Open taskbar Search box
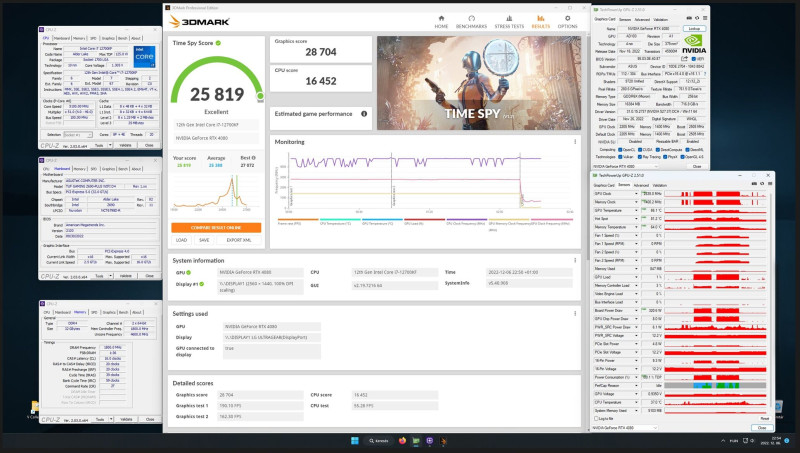 point(381,441)
